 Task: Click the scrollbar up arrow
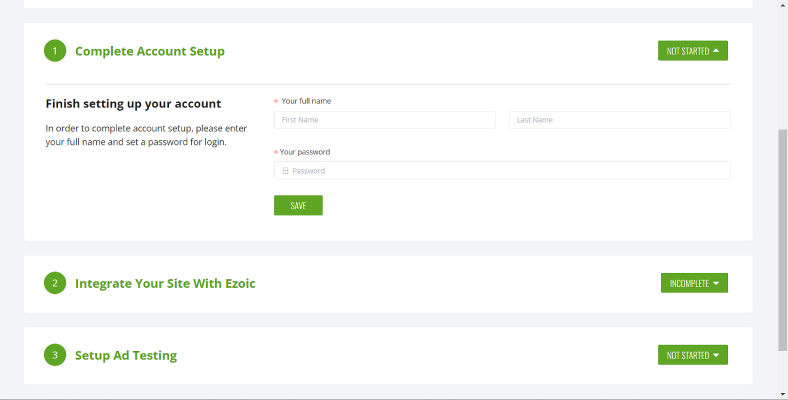[783, 4]
